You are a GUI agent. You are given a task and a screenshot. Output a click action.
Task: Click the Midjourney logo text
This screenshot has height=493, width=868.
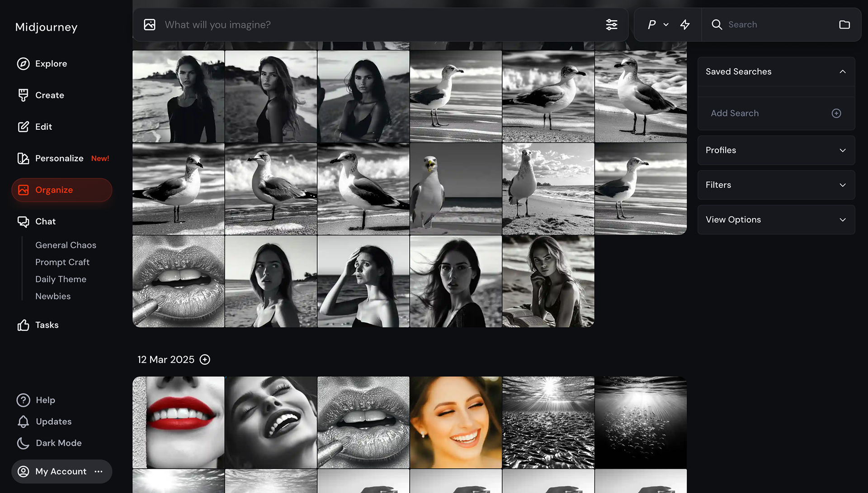[x=47, y=27]
